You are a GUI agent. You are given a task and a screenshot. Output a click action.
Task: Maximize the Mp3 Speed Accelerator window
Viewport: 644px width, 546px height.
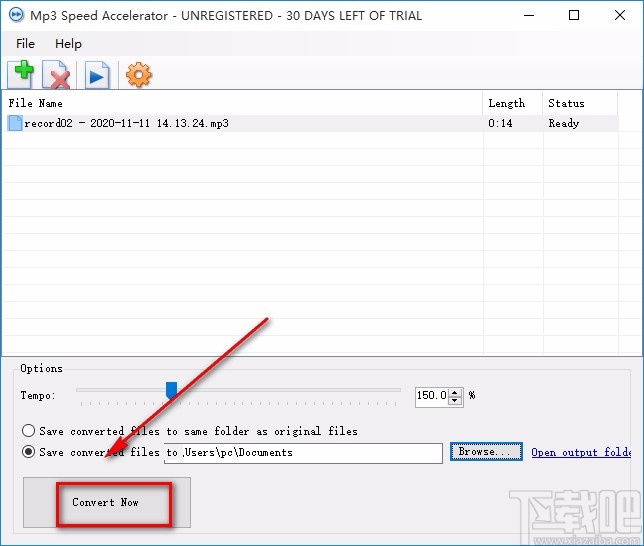574,16
